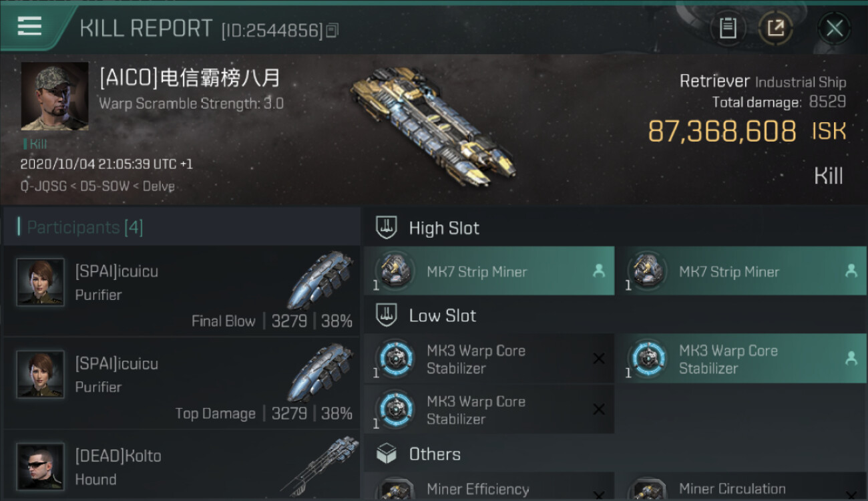Screen dimensions: 868x501
Task: Select the highlighted MK3 Warp Core Stabilizer
Action: 741,359
